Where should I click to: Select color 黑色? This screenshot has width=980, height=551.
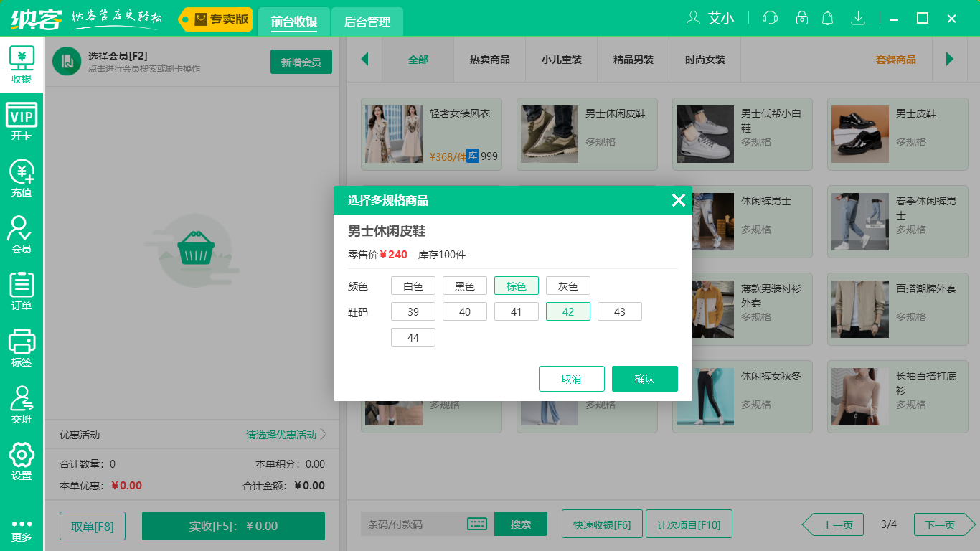point(465,286)
